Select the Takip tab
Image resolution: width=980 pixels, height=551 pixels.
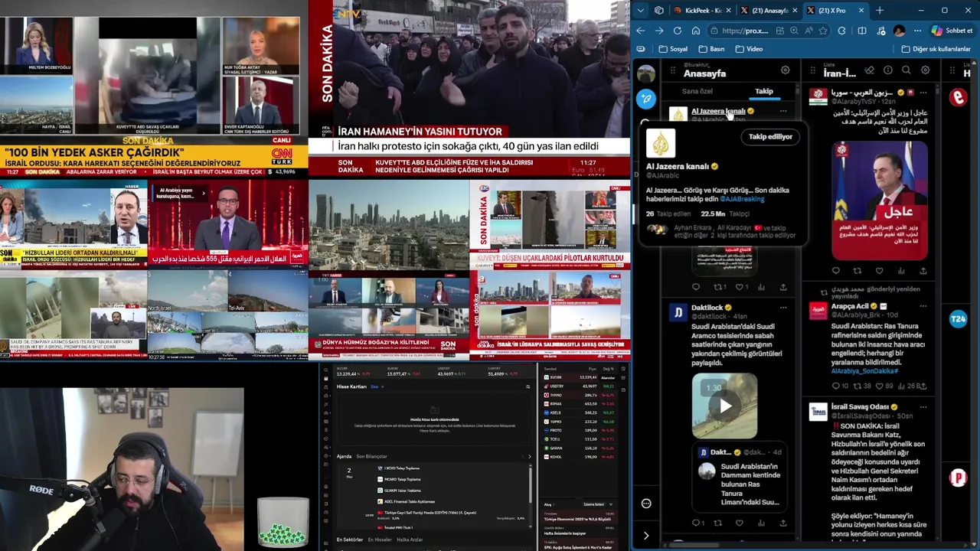764,91
